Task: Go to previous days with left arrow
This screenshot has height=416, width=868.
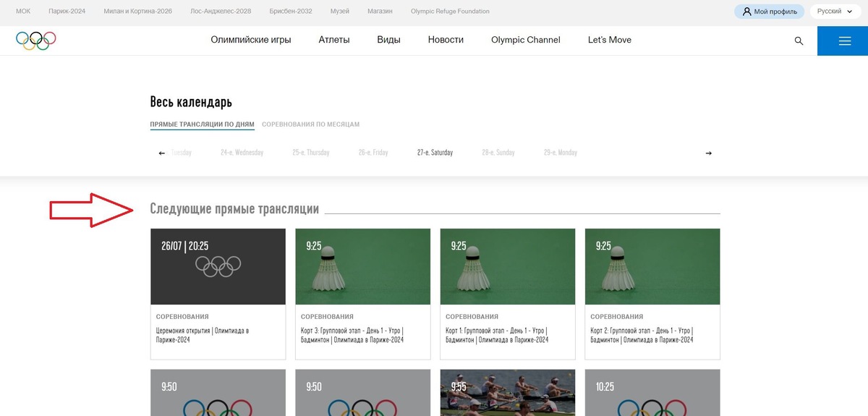Action: click(x=162, y=153)
